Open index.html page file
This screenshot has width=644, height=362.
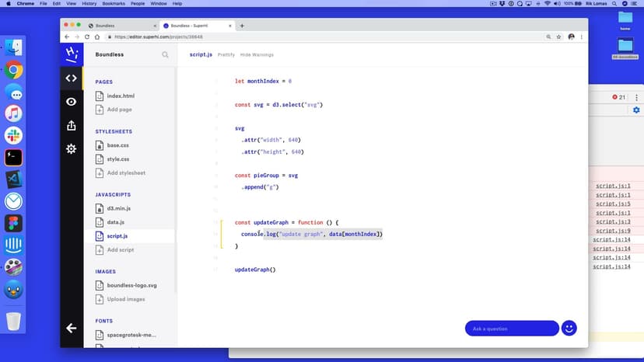(x=120, y=96)
